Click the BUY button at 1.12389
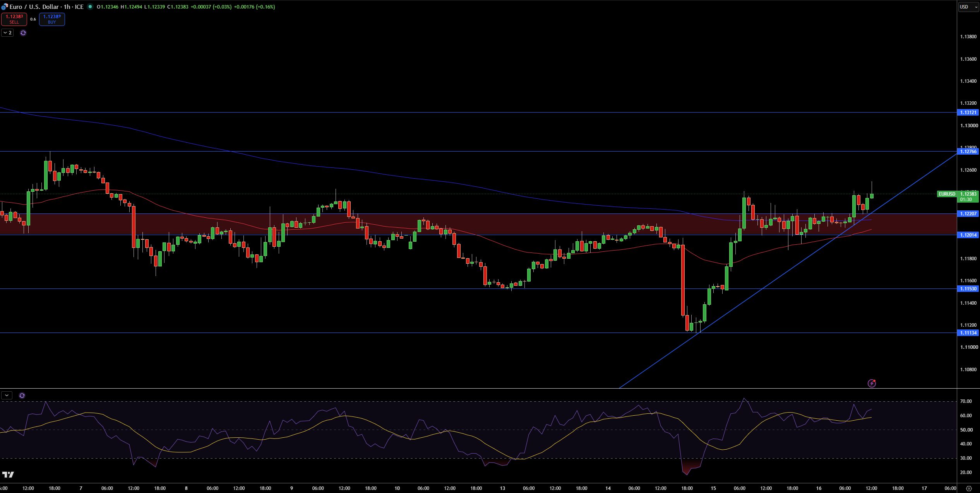This screenshot has width=980, height=493. [52, 19]
